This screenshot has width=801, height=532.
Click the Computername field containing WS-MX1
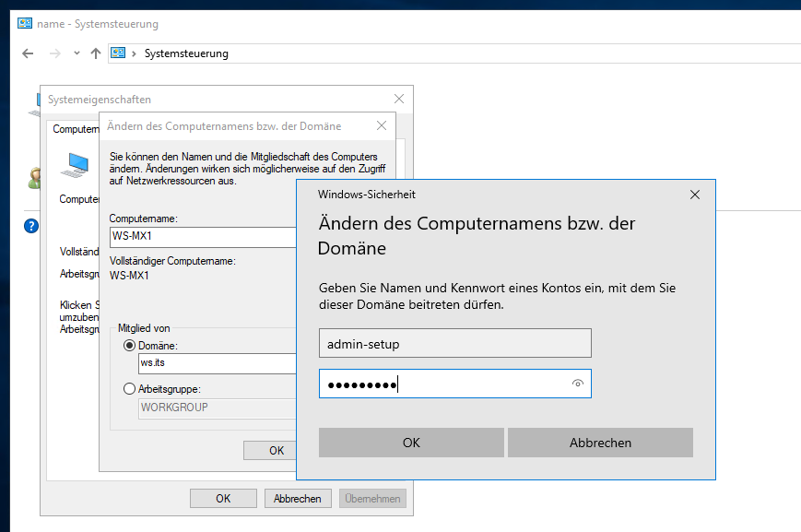click(203, 237)
